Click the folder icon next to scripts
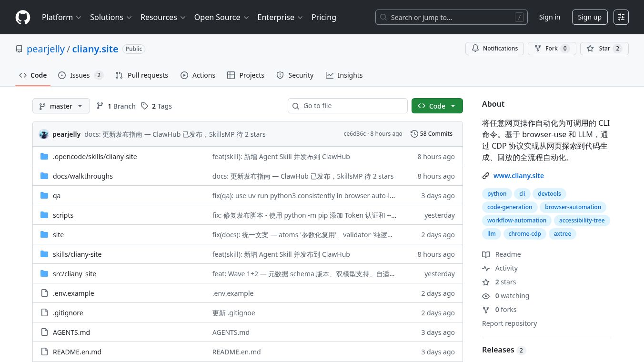The height and width of the screenshot is (362, 644). [x=44, y=215]
